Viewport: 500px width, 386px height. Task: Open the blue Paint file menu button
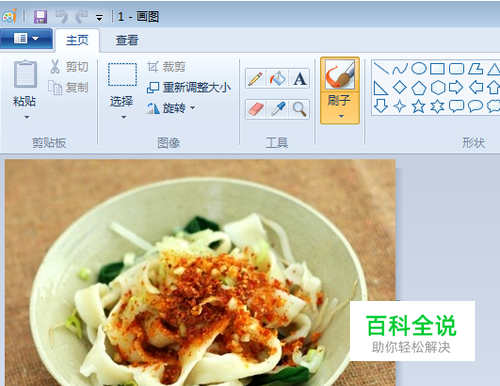(26, 39)
